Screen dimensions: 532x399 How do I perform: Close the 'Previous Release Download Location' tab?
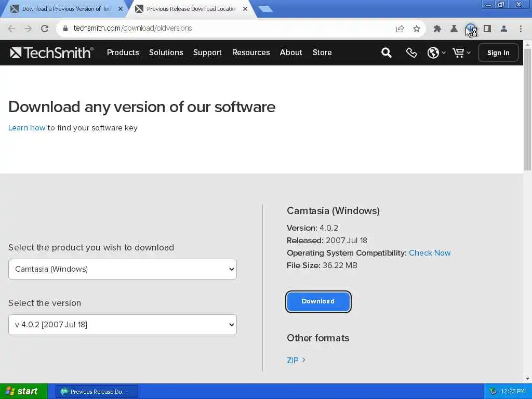coord(245,9)
